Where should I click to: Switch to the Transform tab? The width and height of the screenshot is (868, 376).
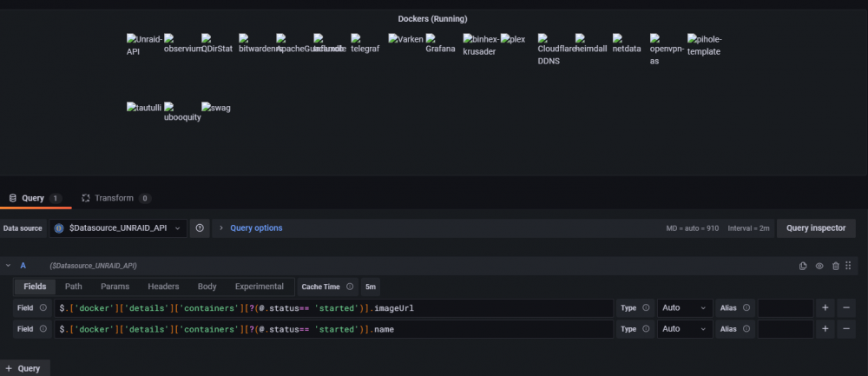point(115,198)
